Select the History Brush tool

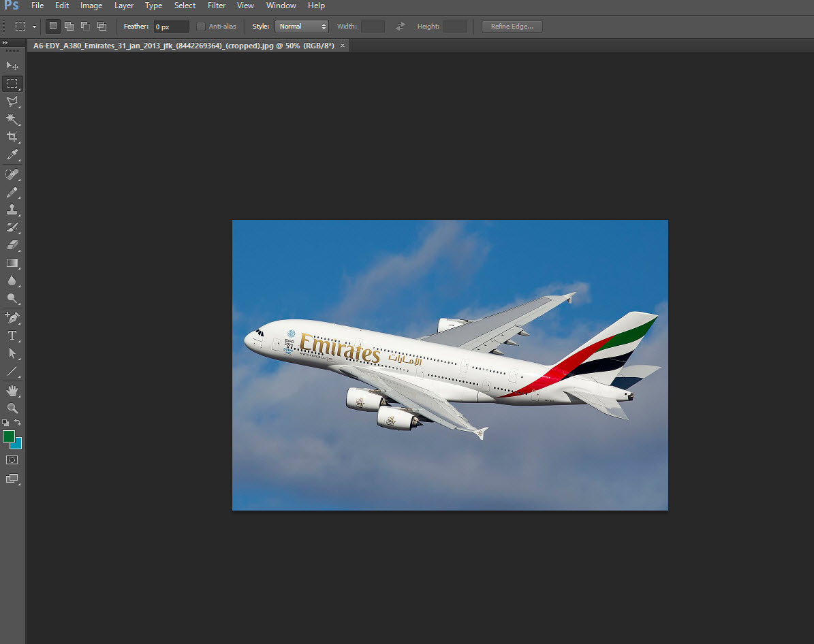pos(12,227)
